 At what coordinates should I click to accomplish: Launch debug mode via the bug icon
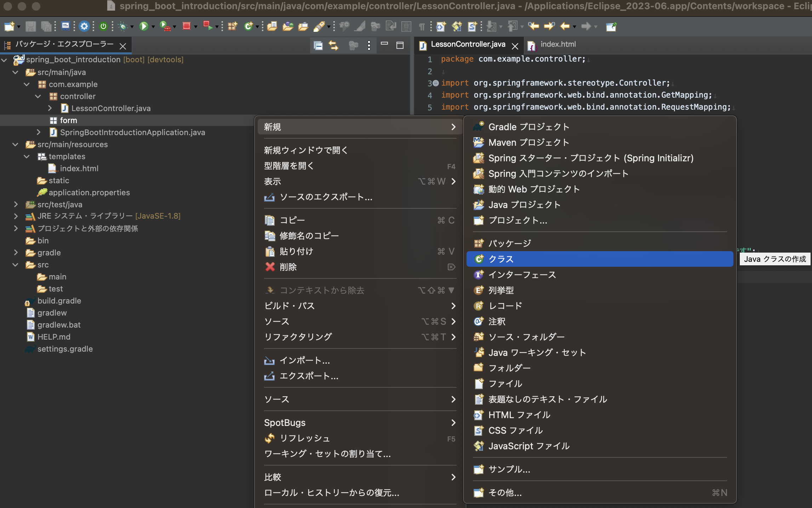[123, 27]
